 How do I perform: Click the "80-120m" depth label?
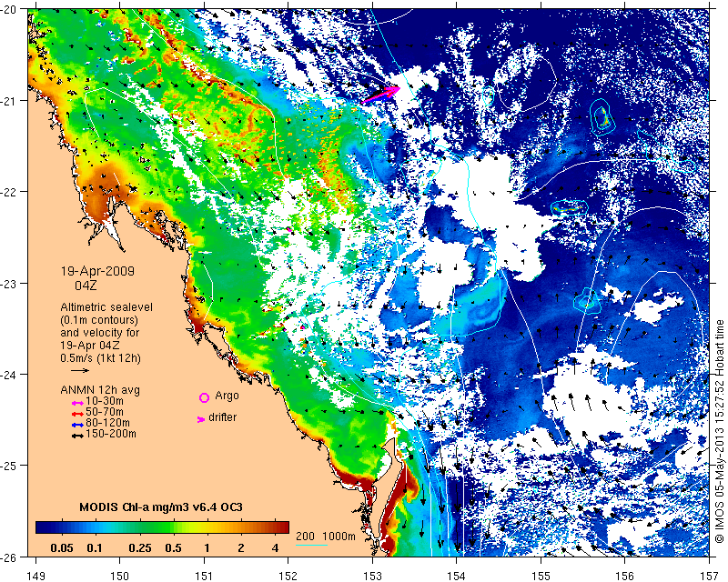pos(107,423)
